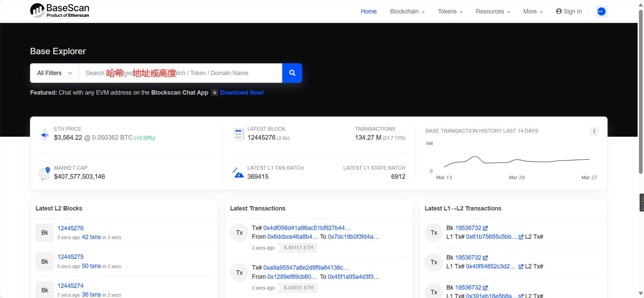Viewport: 644px width, 298px height.
Task: Expand the All Filters dropdown
Action: (54, 73)
